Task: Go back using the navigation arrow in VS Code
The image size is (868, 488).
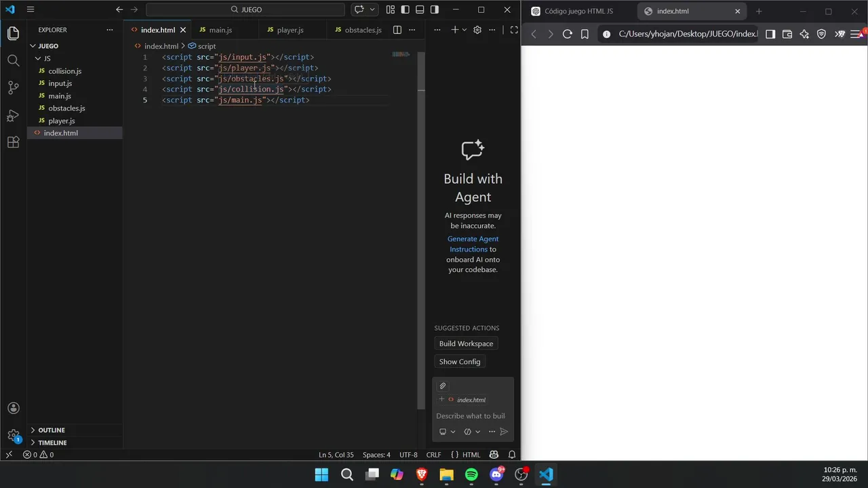Action: pos(119,9)
